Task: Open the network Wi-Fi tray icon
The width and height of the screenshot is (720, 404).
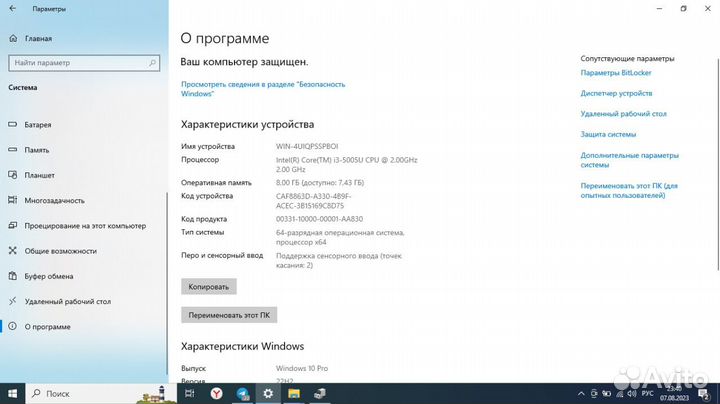Action: point(619,393)
